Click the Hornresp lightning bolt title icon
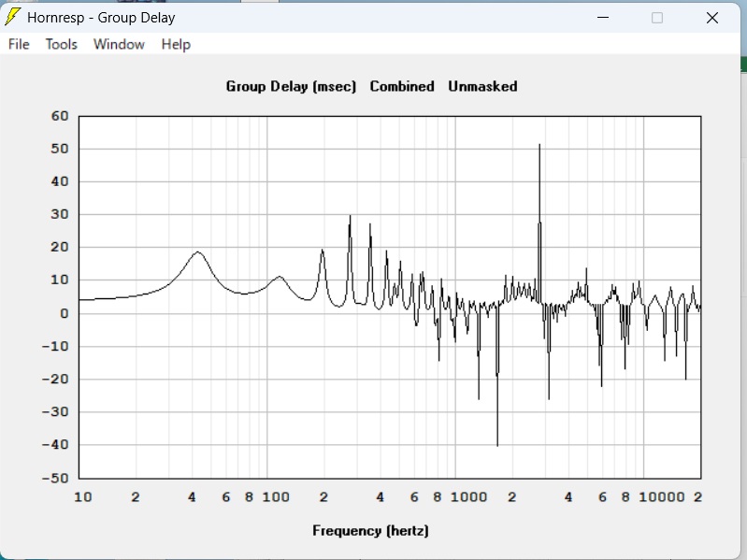747x560 pixels. click(x=13, y=17)
